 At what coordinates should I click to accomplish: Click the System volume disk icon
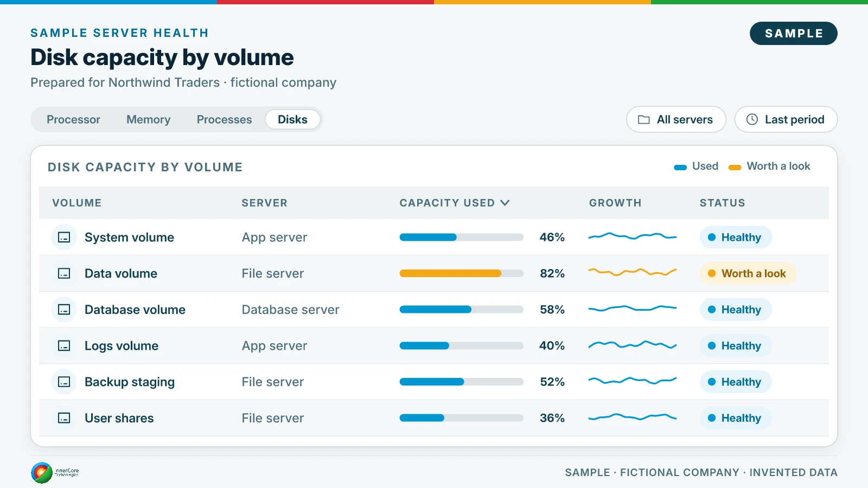[64, 237]
